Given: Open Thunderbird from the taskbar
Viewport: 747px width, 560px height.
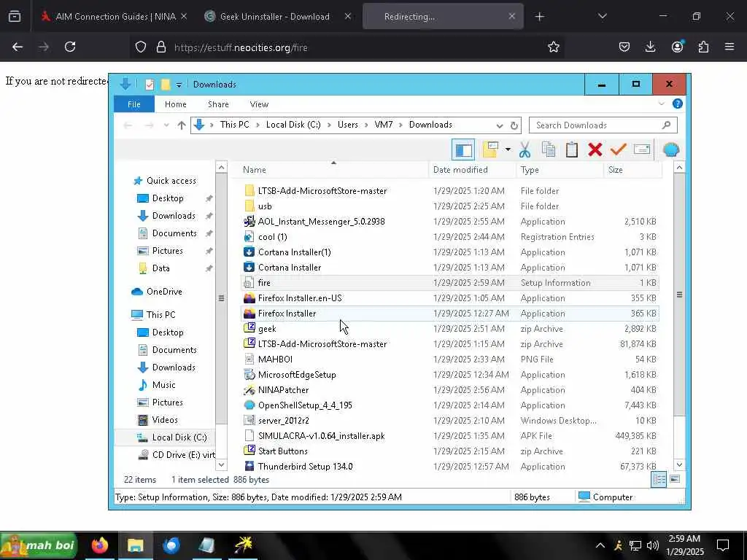Looking at the screenshot, I should click(x=171, y=545).
